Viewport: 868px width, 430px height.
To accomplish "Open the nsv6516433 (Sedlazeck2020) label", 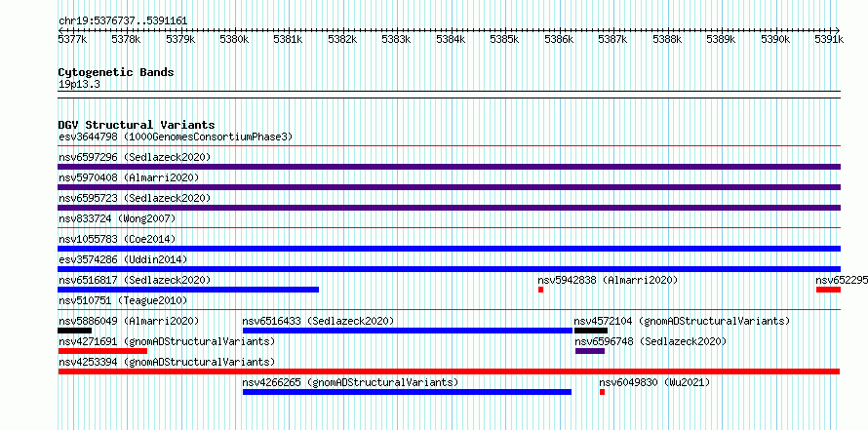I will coord(318,321).
